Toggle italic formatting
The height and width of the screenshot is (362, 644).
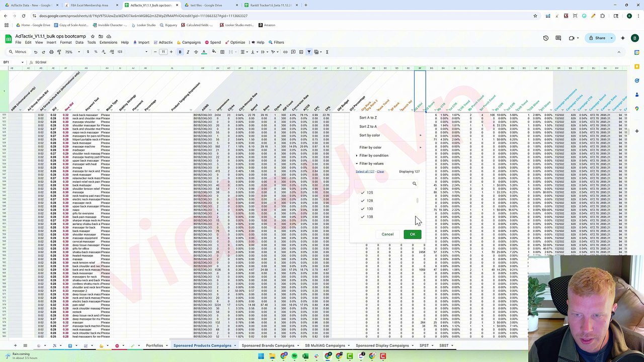coord(188,52)
